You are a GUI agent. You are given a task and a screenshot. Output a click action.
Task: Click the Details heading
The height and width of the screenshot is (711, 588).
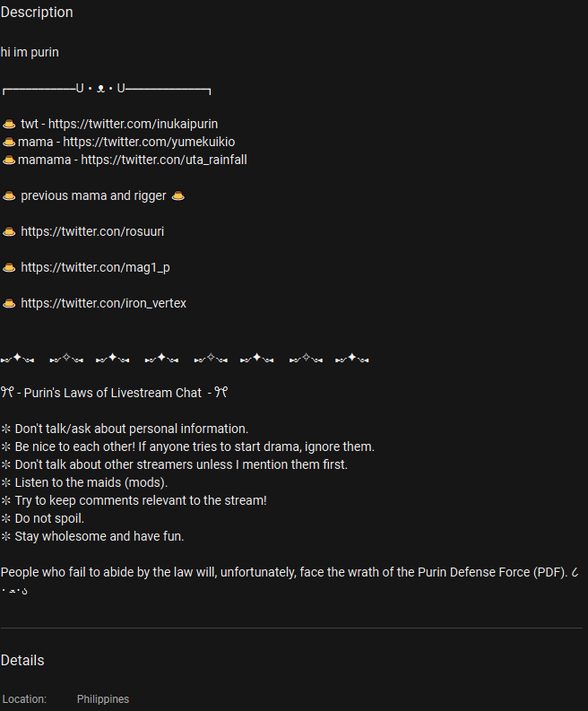[x=22, y=660]
